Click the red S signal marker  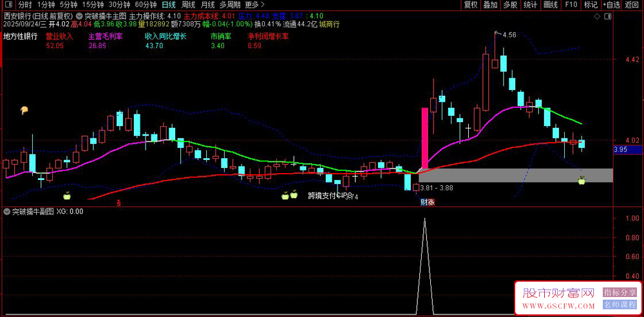119,202
